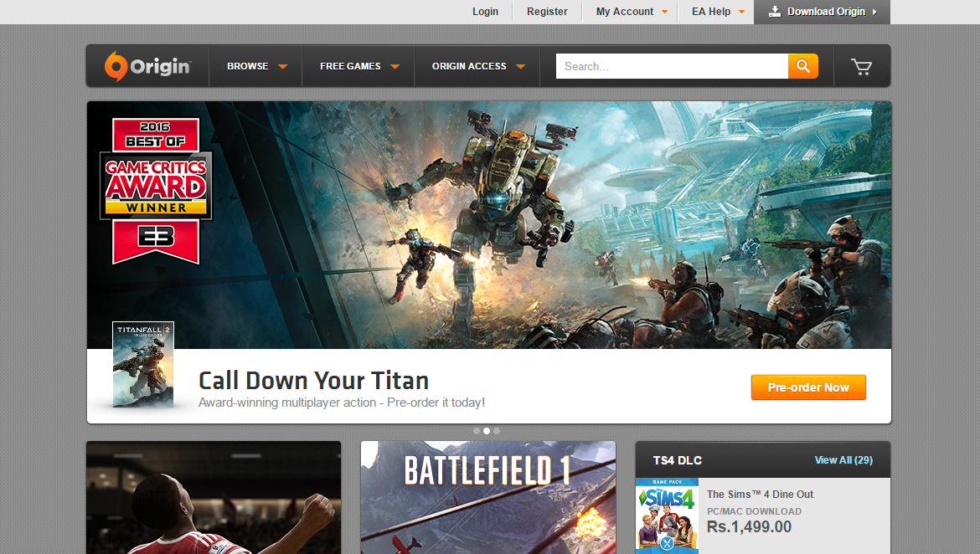This screenshot has height=554, width=980.
Task: Open the shopping cart
Action: pos(861,66)
